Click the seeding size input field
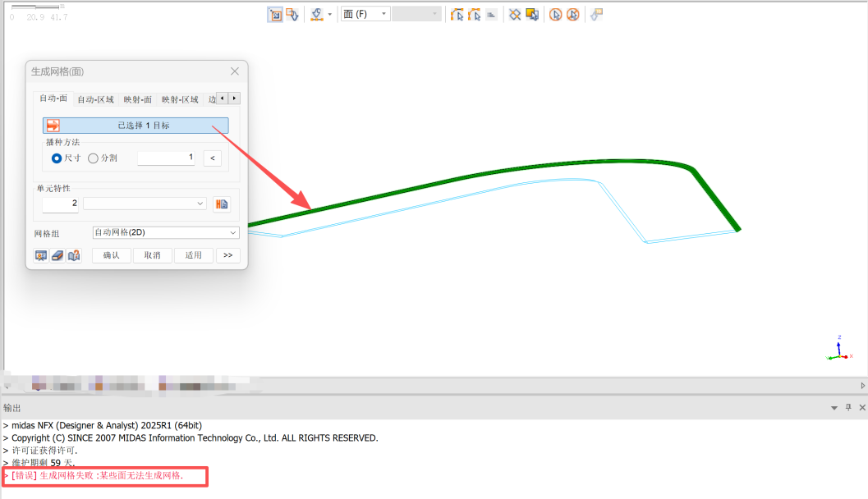Image resolution: width=868 pixels, height=499 pixels. [166, 158]
